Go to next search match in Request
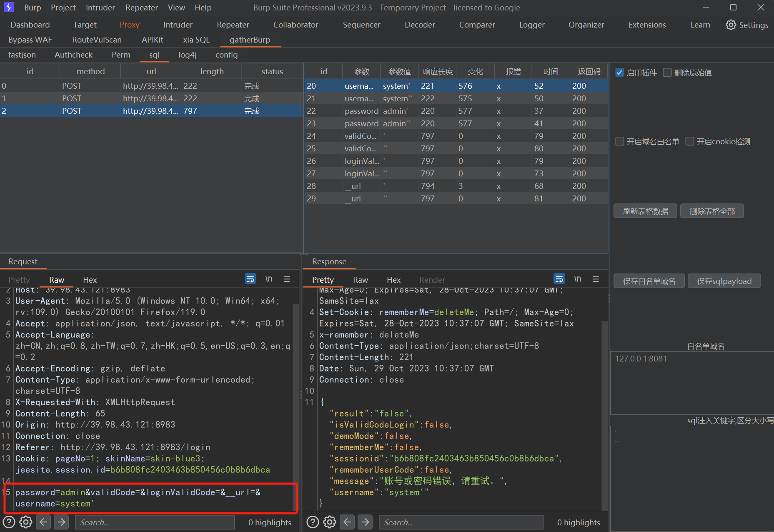 61,522
